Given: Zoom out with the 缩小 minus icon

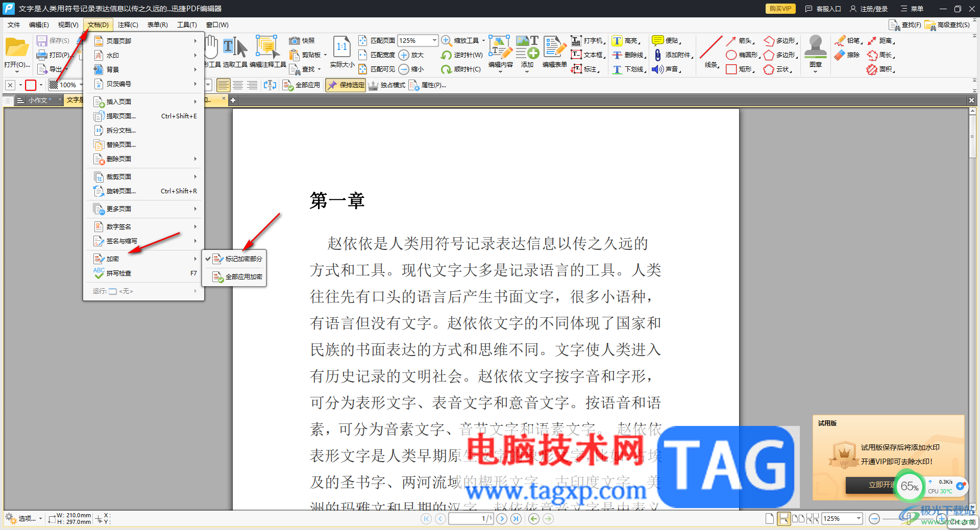Looking at the screenshot, I should [404, 69].
